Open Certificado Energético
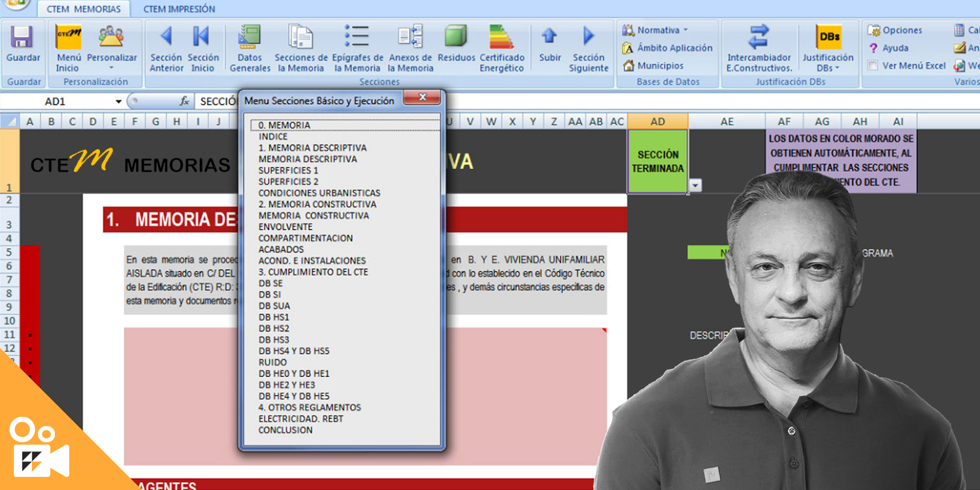The width and height of the screenshot is (980, 490). 502,49
